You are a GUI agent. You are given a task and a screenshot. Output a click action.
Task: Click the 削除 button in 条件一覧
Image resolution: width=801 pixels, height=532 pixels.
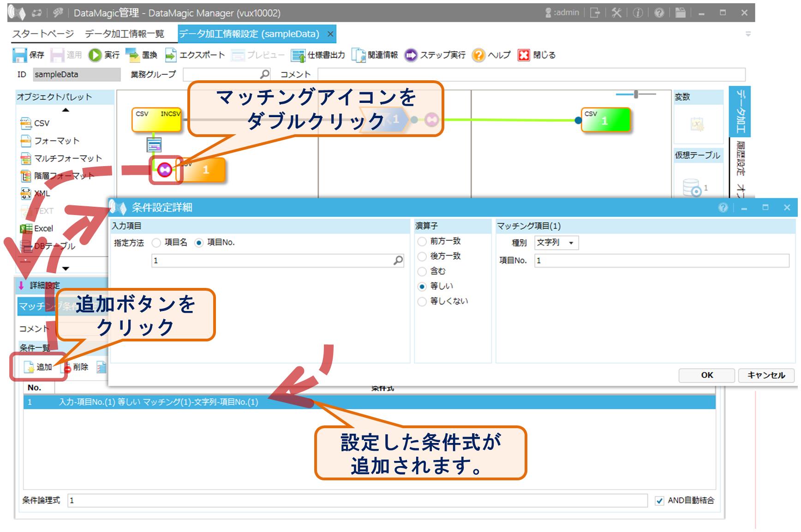tap(77, 367)
